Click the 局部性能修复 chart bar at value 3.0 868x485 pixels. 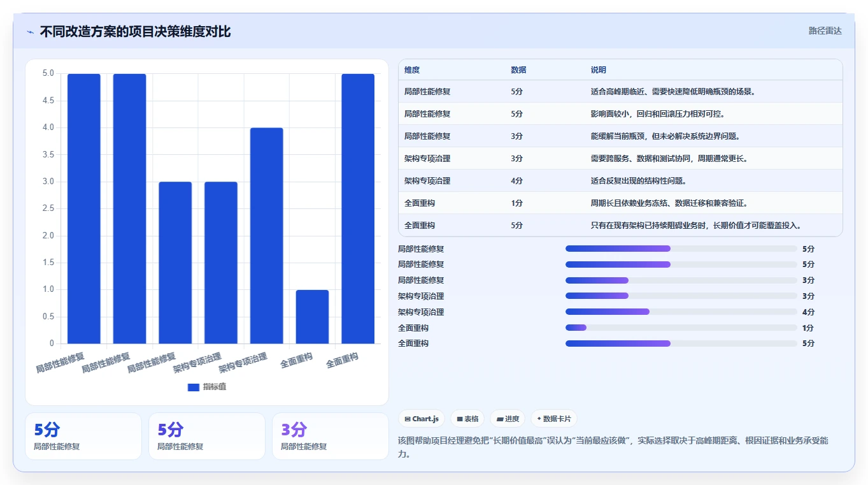point(175,263)
